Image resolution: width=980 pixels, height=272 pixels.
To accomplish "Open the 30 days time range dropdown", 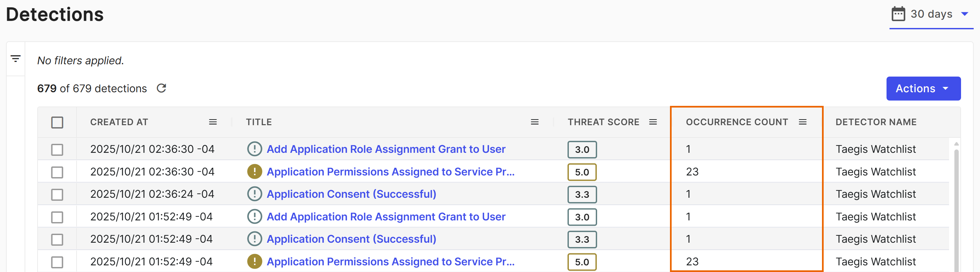I will pos(931,15).
